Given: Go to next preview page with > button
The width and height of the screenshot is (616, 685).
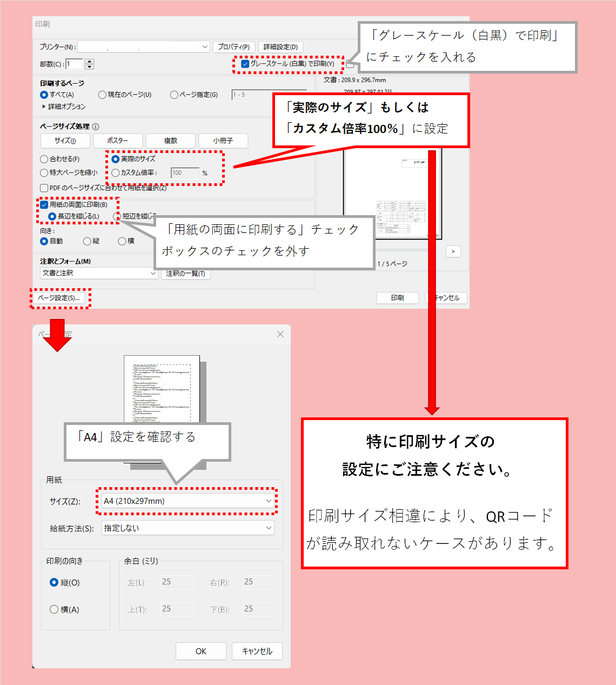Looking at the screenshot, I should click(453, 251).
